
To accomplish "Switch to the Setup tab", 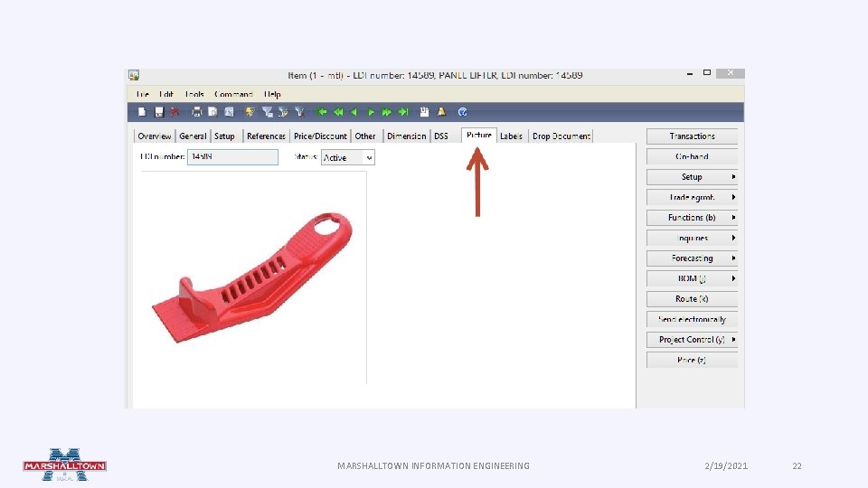I will coord(224,136).
